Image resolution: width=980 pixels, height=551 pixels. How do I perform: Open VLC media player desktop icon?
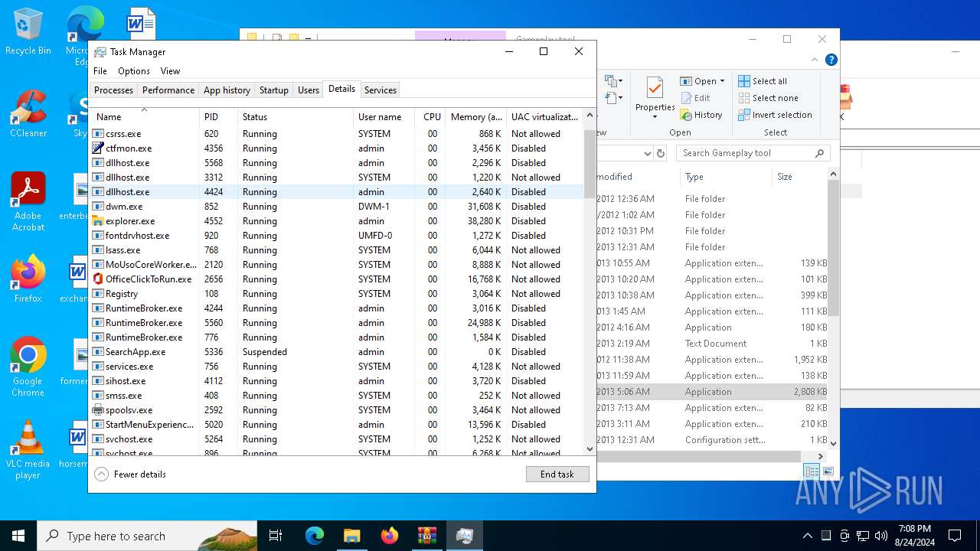pos(28,450)
